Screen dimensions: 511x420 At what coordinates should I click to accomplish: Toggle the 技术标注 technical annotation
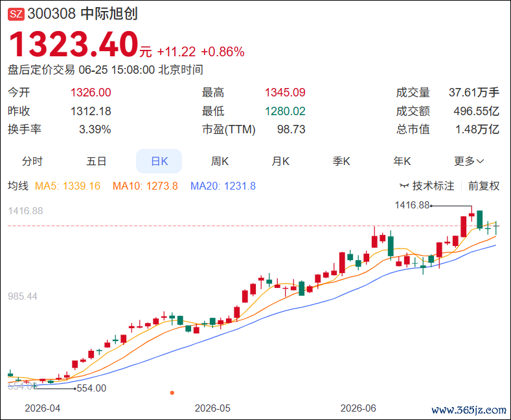(x=427, y=186)
